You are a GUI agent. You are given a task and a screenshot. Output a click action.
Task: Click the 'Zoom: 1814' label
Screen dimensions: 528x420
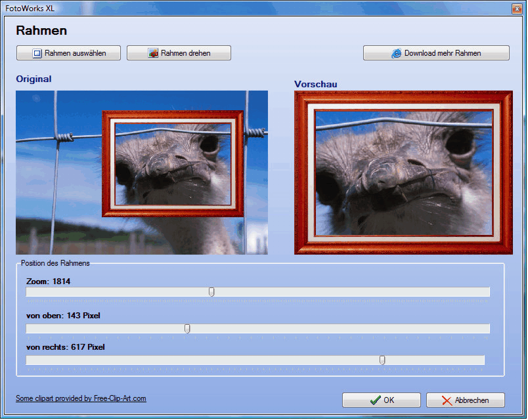coord(48,282)
